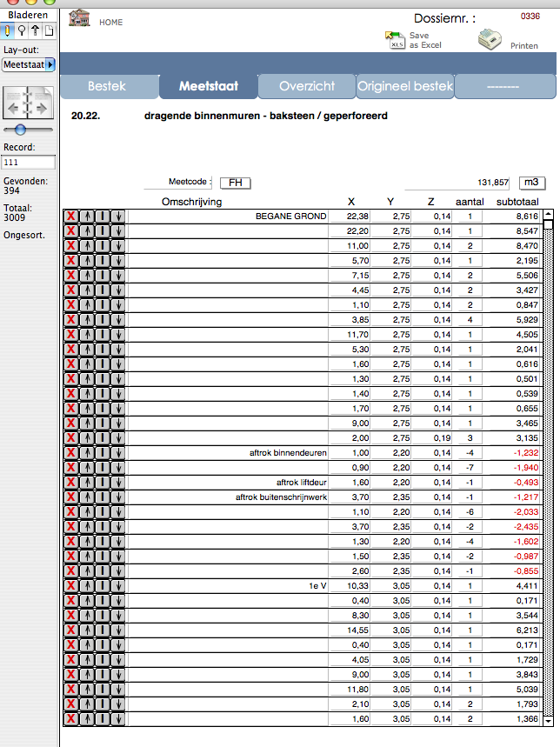The width and height of the screenshot is (560, 747).
Task: Switch to Find mode magnifier icon
Action: [x=21, y=30]
